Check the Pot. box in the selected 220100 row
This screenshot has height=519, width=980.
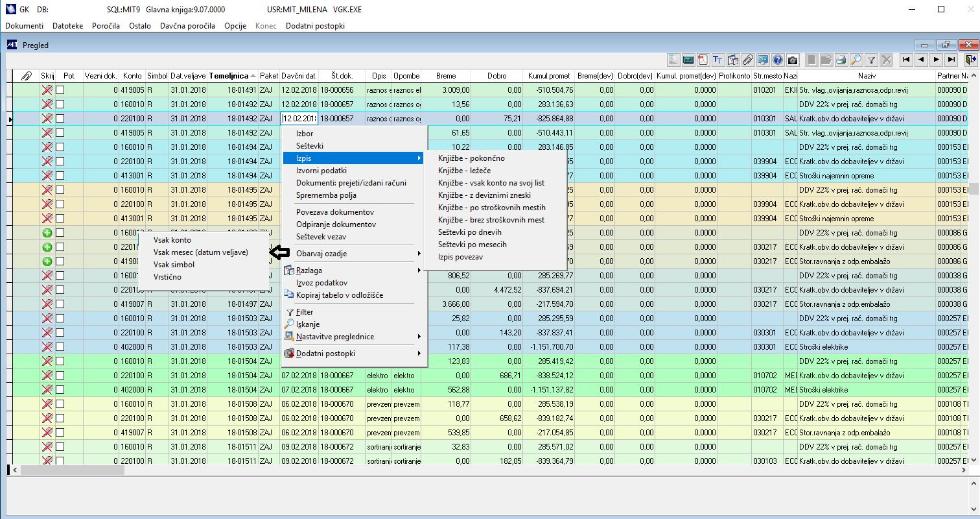click(60, 119)
